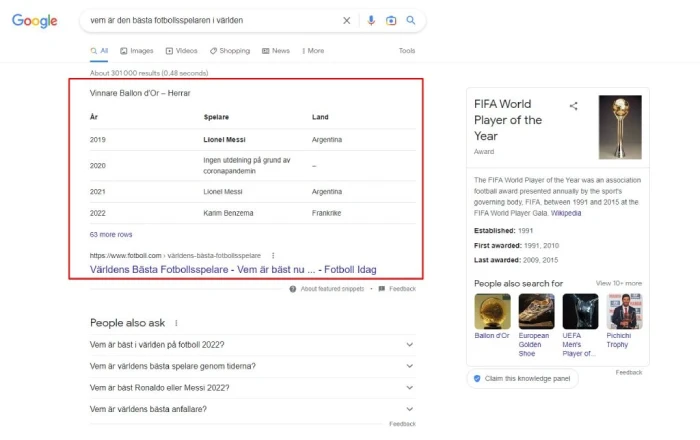Clear the search box with X icon

click(x=347, y=20)
